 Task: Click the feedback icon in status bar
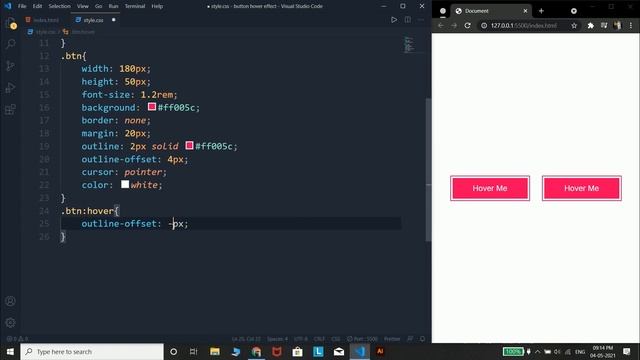point(410,339)
